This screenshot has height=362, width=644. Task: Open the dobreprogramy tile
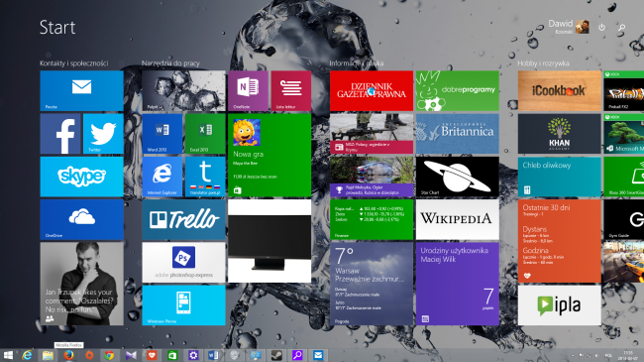[458, 91]
